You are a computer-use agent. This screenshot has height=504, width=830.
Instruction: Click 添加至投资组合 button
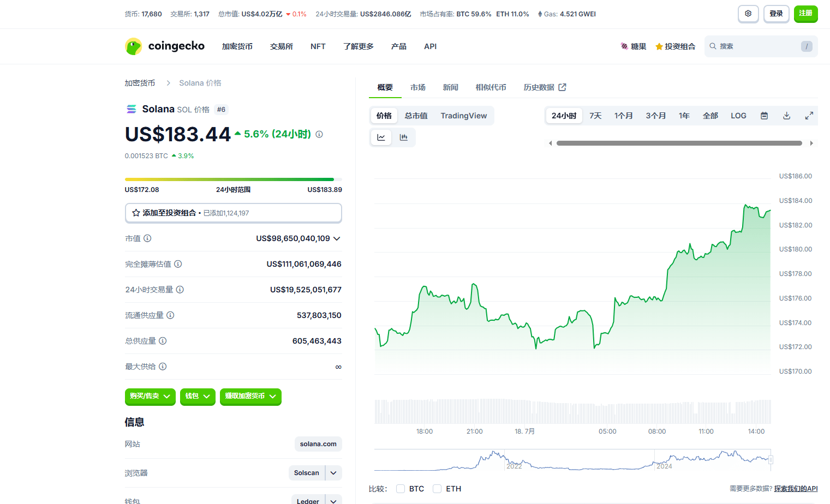coord(234,213)
